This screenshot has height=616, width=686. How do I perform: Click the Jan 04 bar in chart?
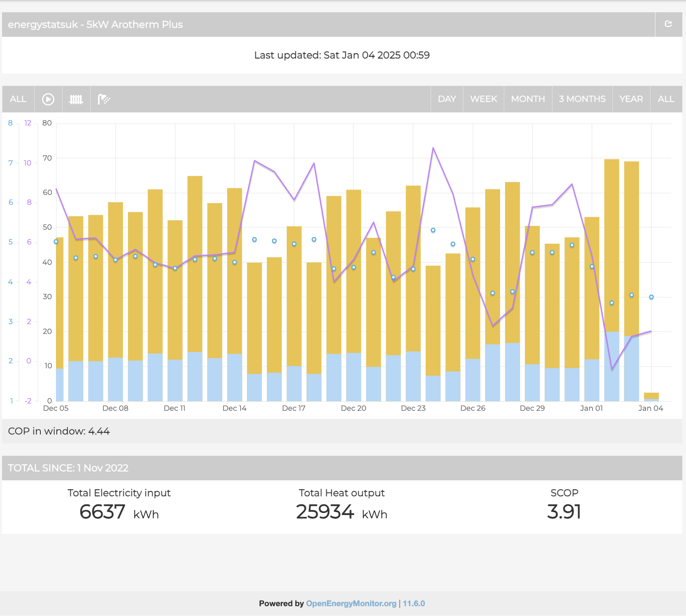click(651, 396)
